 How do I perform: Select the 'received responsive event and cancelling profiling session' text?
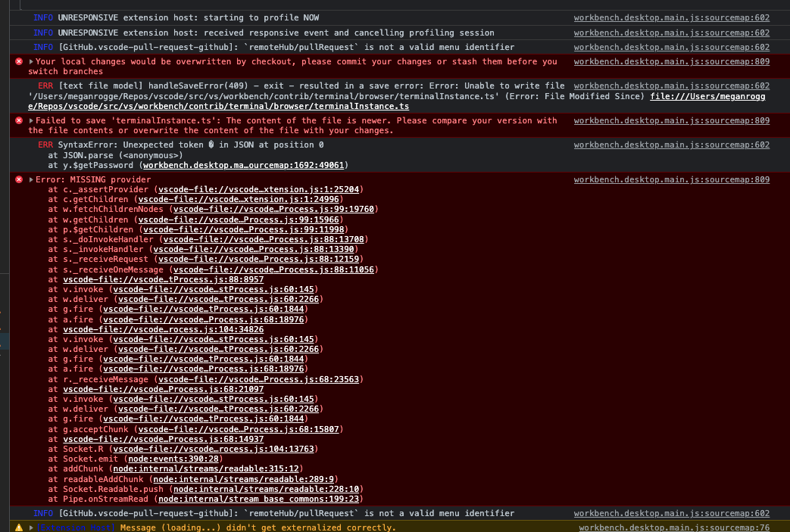349,33
